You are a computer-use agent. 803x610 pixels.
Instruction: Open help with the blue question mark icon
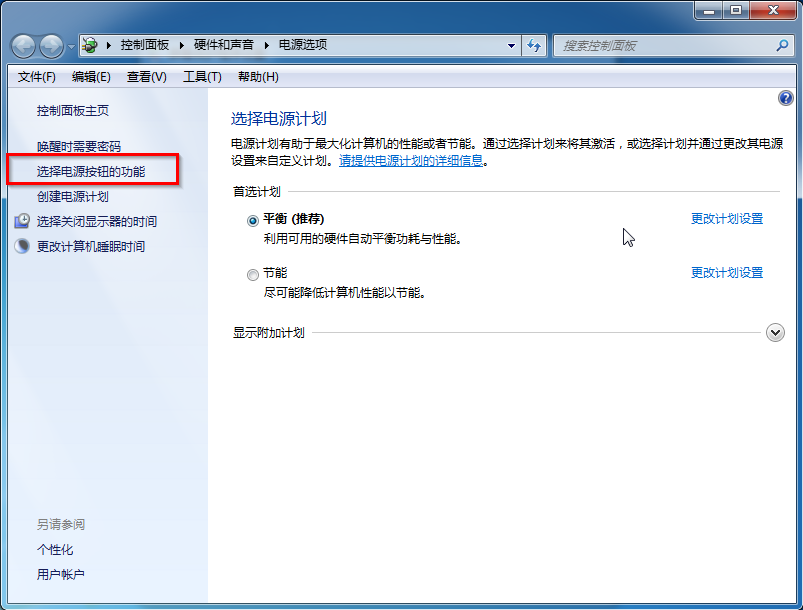785,98
